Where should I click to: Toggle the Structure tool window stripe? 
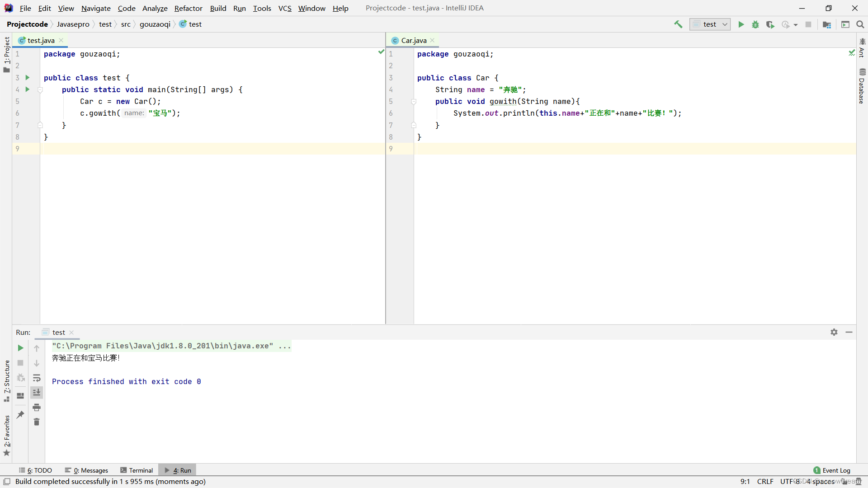6,381
